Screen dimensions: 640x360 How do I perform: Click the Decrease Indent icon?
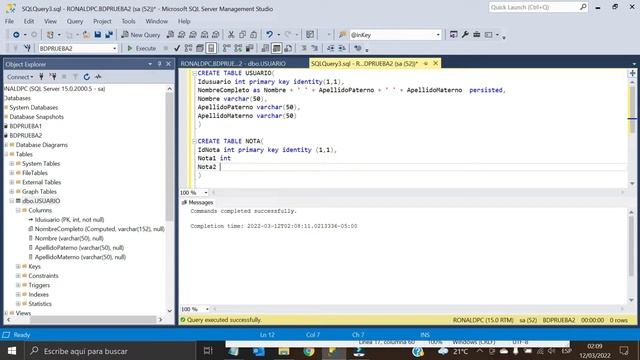[x=331, y=48]
